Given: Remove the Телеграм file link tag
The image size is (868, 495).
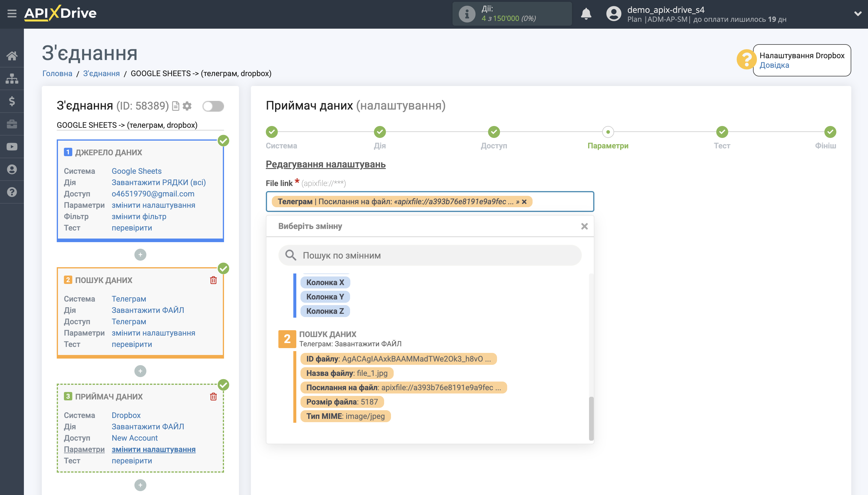Looking at the screenshot, I should click(x=524, y=202).
